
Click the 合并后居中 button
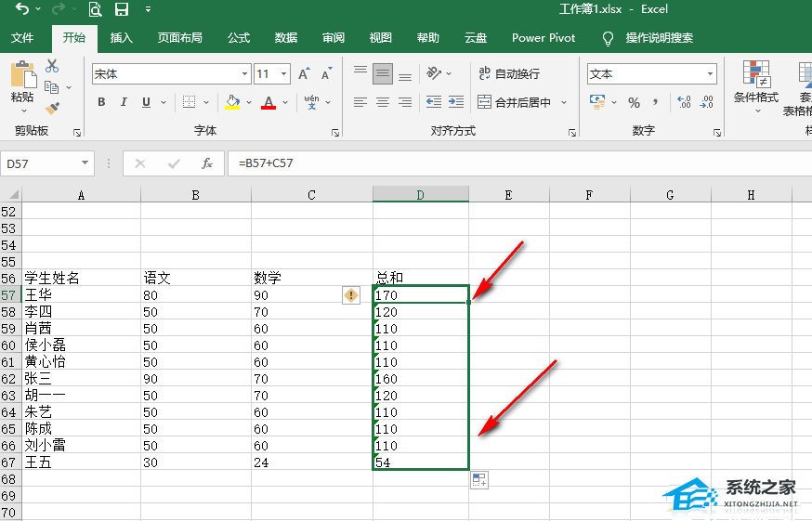click(514, 102)
